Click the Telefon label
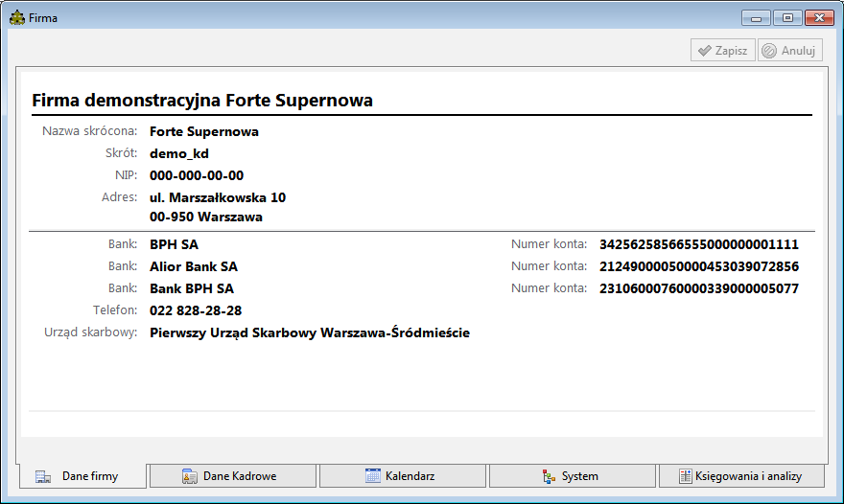Screen dimensions: 844x504 [x=115, y=310]
